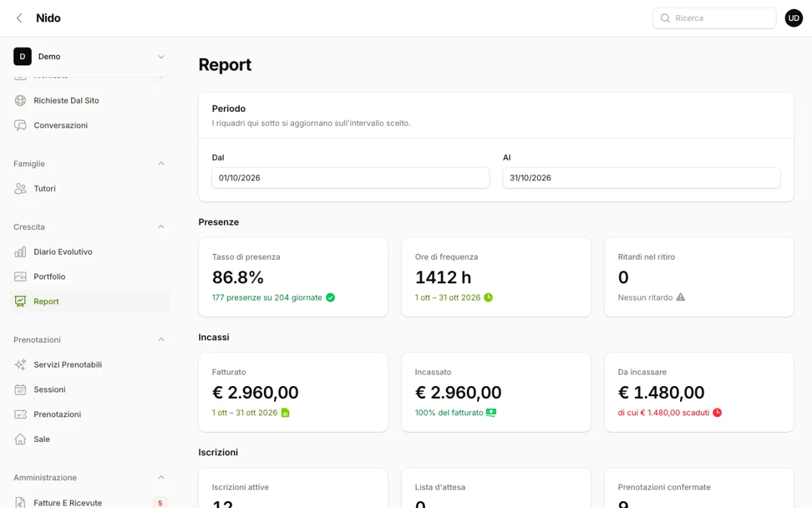This screenshot has width=812, height=508.
Task: Collapse the Prenotazioni section chevron
Action: click(161, 340)
